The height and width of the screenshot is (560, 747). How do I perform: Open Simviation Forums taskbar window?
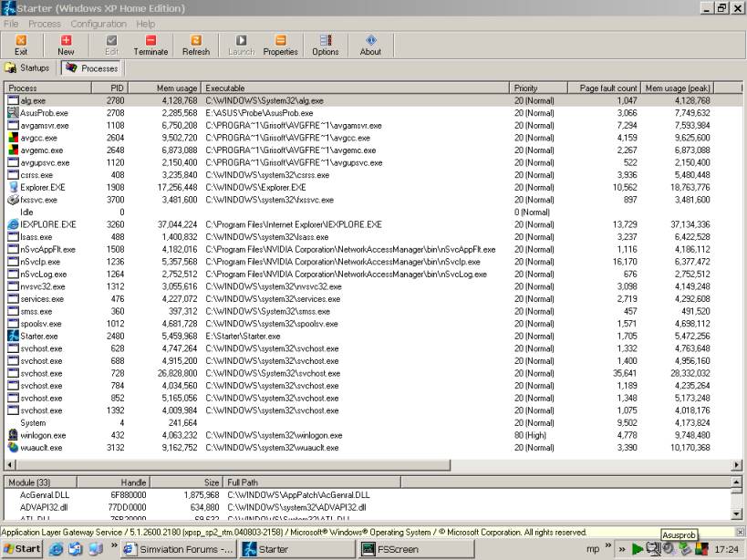(179, 549)
